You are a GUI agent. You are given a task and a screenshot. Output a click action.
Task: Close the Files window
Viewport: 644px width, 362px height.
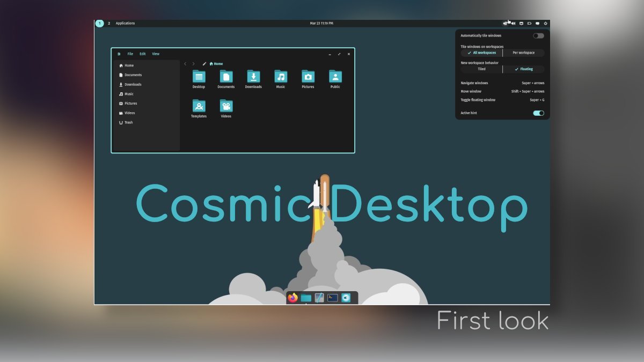[x=349, y=54]
